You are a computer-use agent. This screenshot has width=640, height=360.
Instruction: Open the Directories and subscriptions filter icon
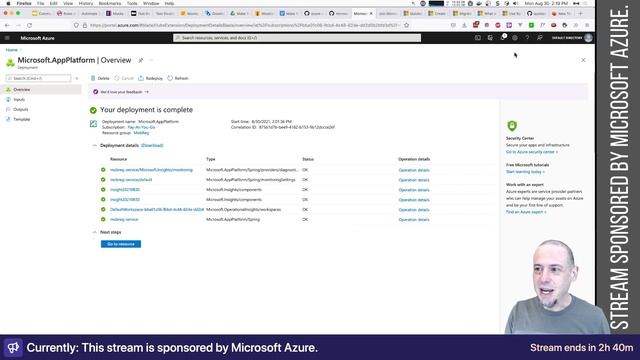pyautogui.click(x=490, y=38)
